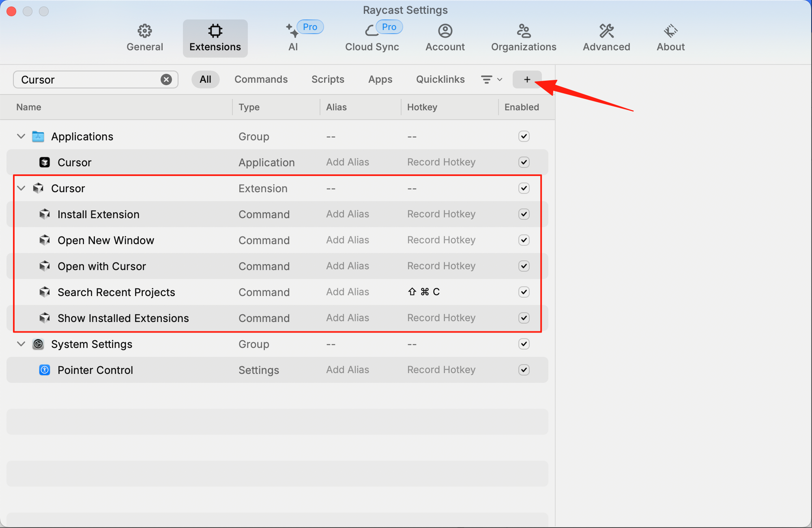The height and width of the screenshot is (528, 812).
Task: Uncheck Show Installed Extensions enabled box
Action: pyautogui.click(x=524, y=318)
